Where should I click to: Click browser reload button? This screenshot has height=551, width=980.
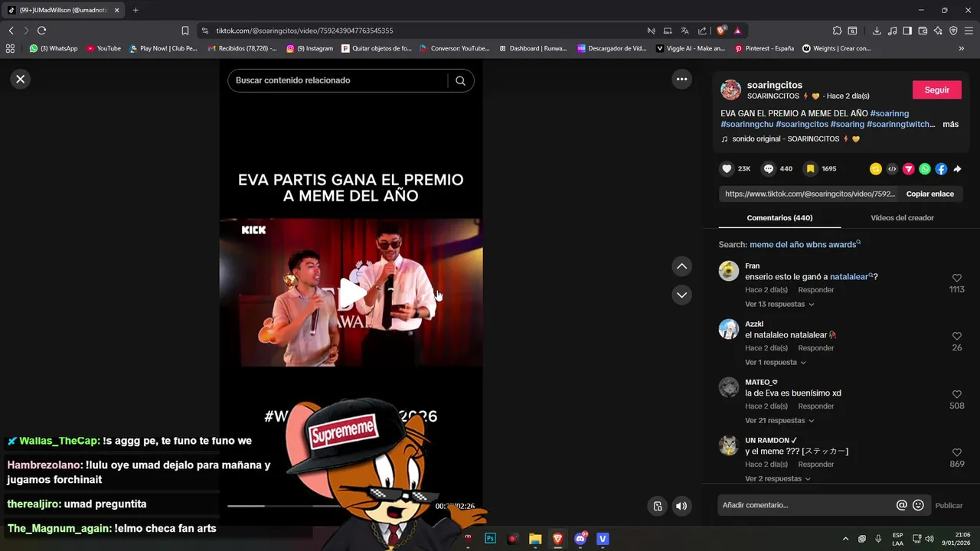click(x=41, y=31)
